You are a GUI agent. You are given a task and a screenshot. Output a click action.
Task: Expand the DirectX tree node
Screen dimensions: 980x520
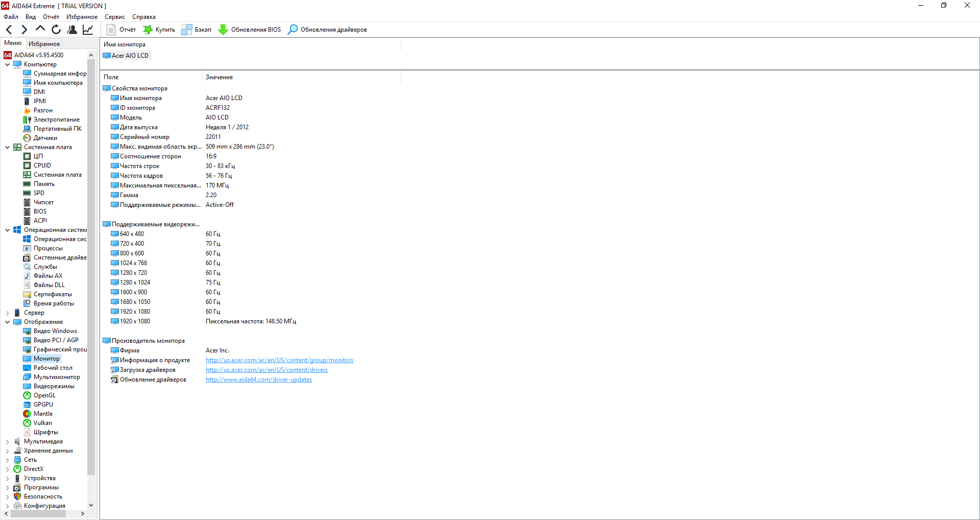(x=7, y=469)
